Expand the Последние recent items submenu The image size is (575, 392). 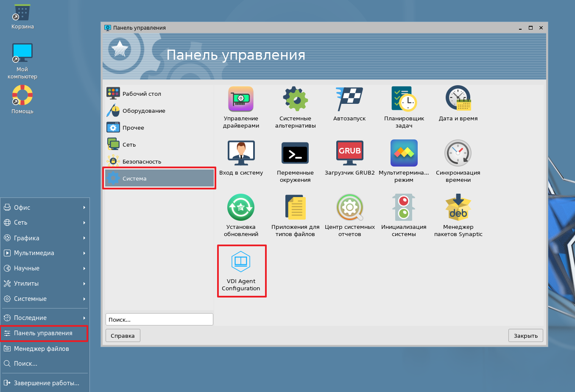pos(45,318)
